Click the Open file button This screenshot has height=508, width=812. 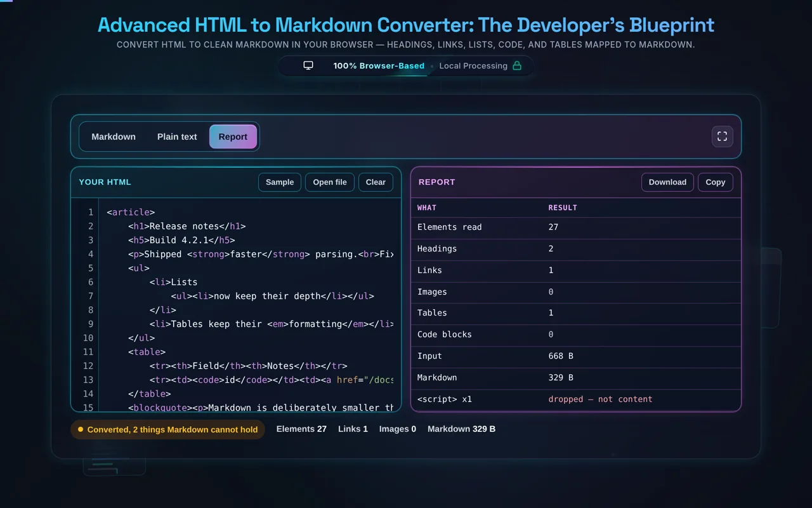coord(330,182)
